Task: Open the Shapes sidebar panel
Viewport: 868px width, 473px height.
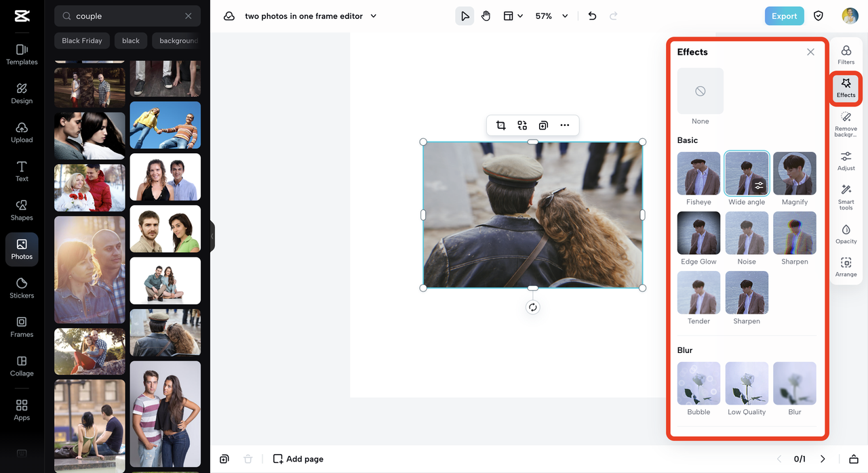Action: pos(22,210)
